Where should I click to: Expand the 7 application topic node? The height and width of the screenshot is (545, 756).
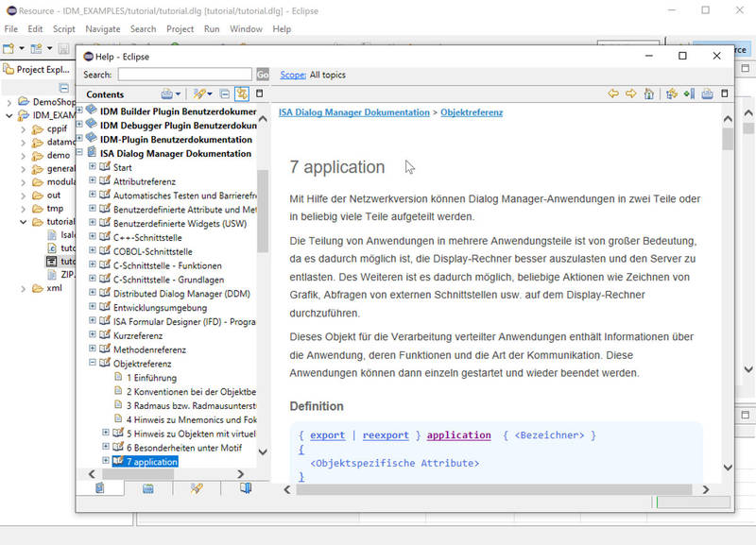tap(106, 461)
